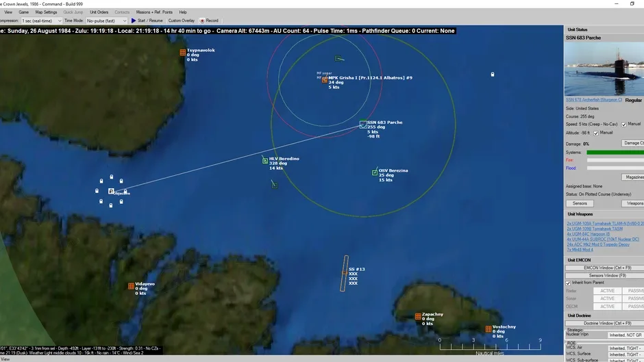The image size is (644, 362).
Task: Select the SS #13 submarine contact marker
Action: click(344, 273)
